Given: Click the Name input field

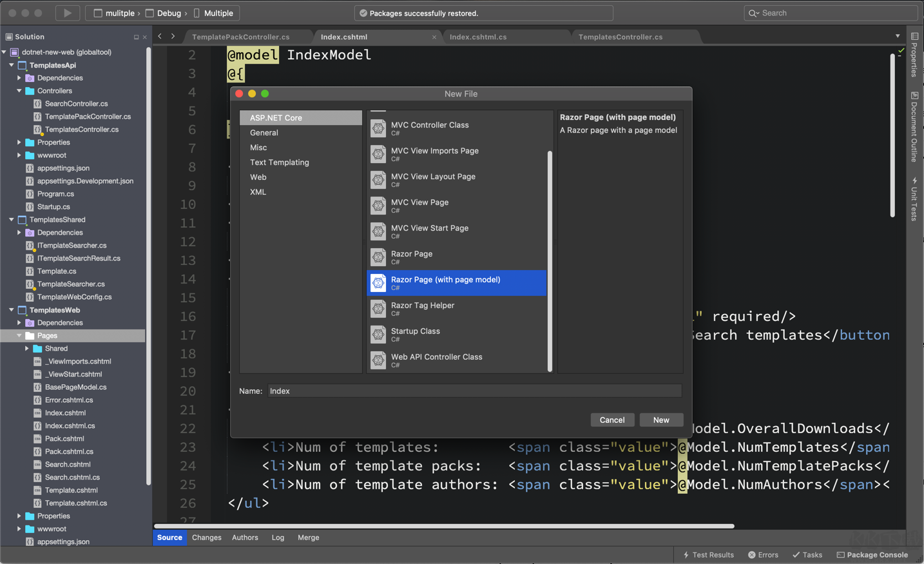Looking at the screenshot, I should tap(474, 391).
